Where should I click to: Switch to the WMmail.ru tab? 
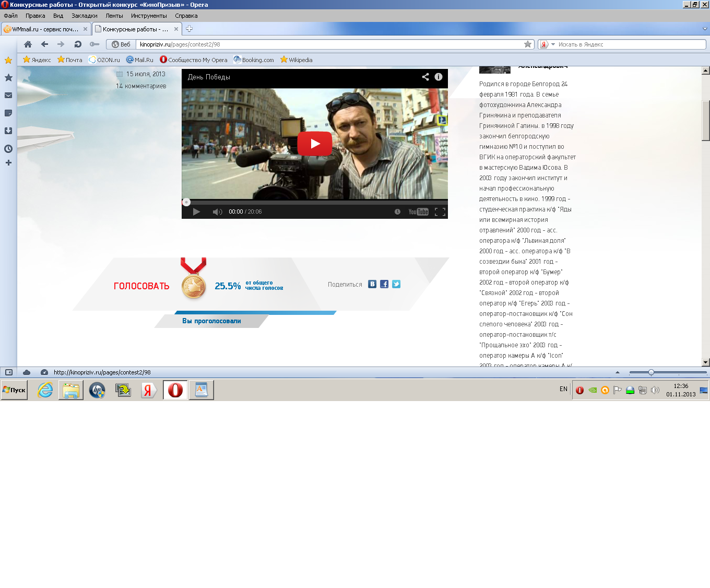coord(46,29)
